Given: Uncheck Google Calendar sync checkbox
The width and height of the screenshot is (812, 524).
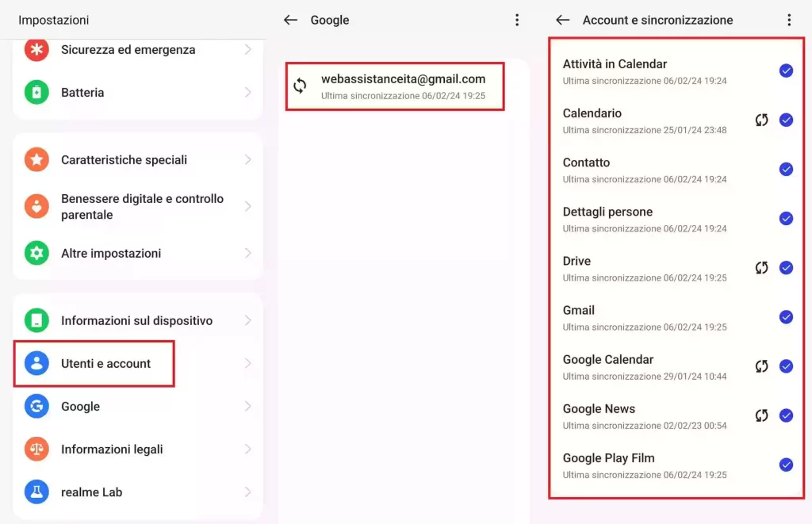Looking at the screenshot, I should 786,366.
